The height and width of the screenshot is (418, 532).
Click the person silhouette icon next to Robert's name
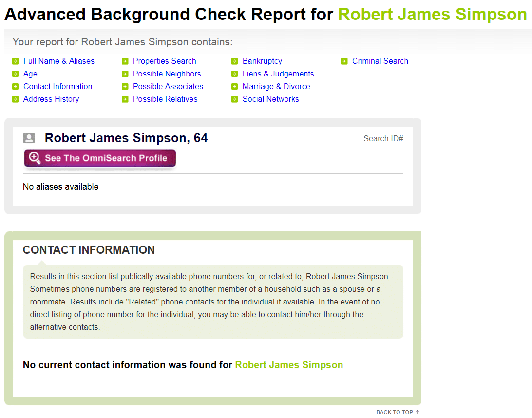[x=29, y=138]
